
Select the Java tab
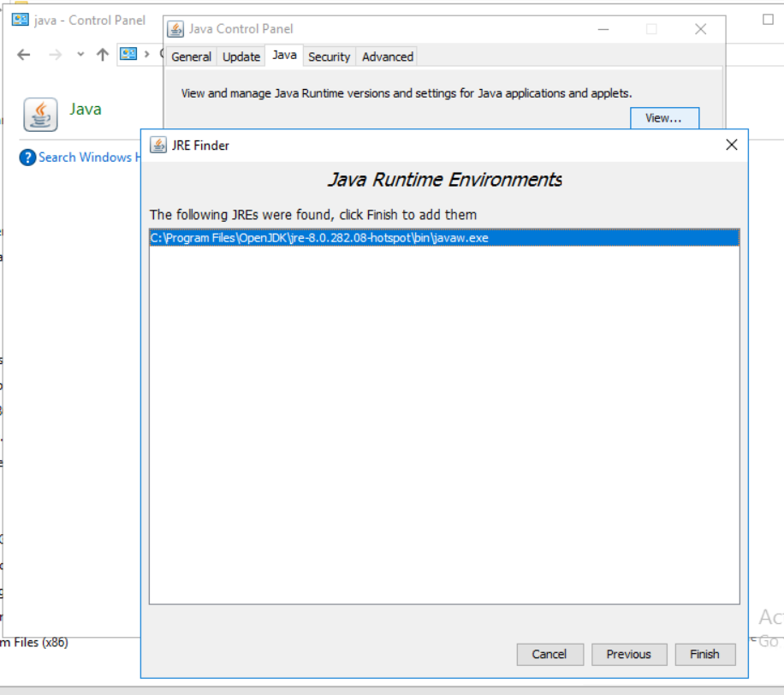pos(284,55)
